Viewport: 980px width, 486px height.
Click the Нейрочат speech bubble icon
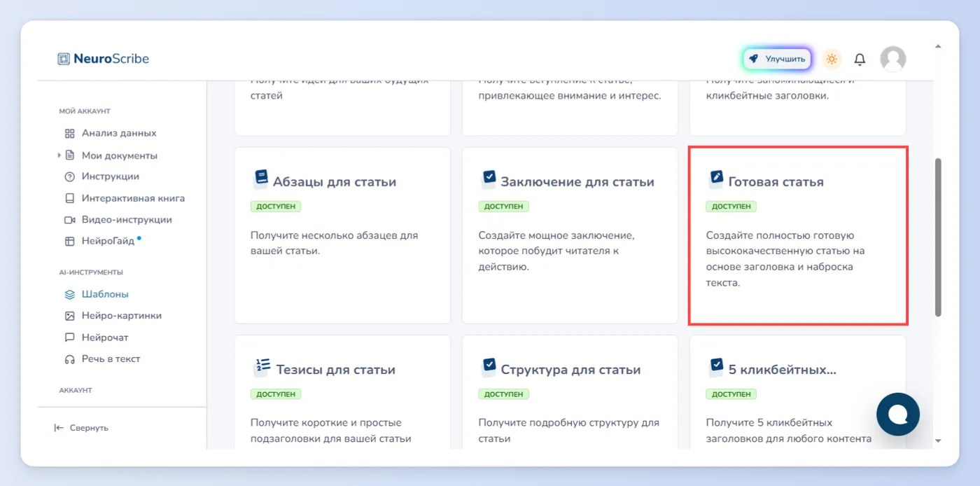69,338
